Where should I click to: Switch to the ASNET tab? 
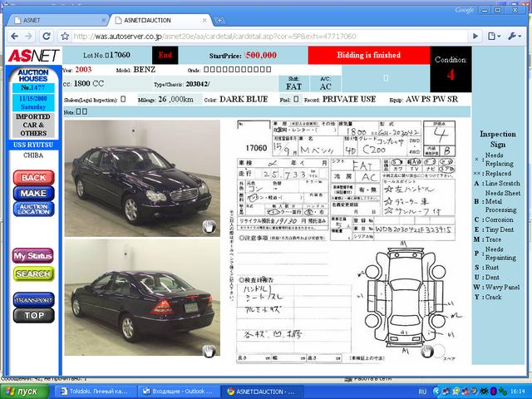click(57, 20)
